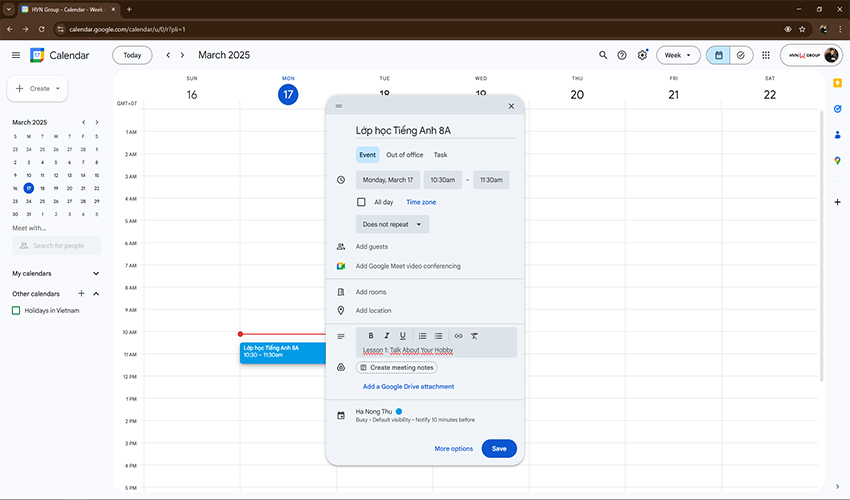
Task: Open Google Maps side panel icon
Action: click(x=838, y=161)
